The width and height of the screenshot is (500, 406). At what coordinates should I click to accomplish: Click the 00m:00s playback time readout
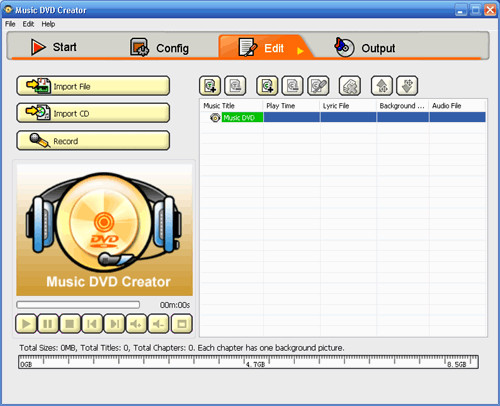[175, 305]
